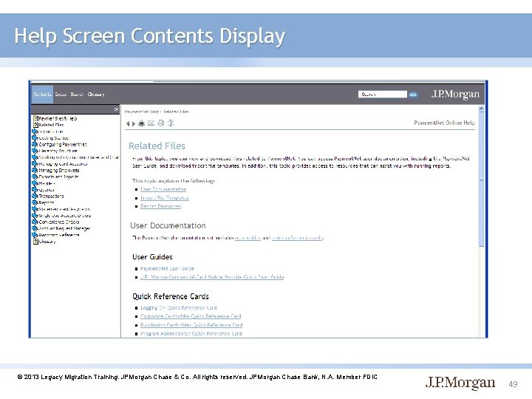Click the page icon beside PaymentNet Help
Image resolution: width=532 pixels, height=399 pixels.
35,118
